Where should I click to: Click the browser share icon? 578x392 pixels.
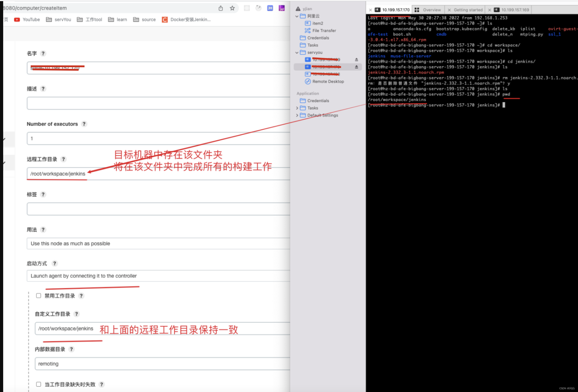click(x=221, y=8)
